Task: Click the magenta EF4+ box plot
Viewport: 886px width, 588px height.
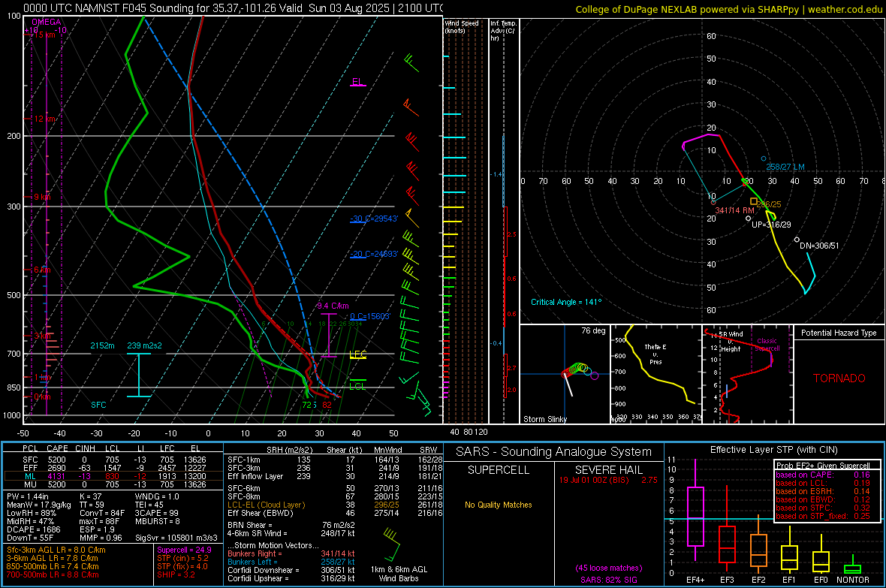Action: pos(695,511)
